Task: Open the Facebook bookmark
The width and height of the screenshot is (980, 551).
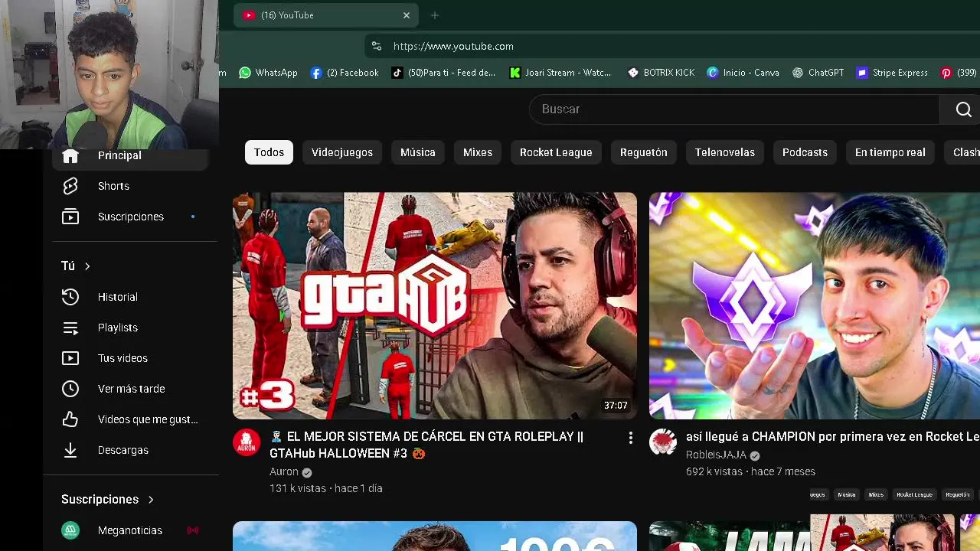Action: pos(345,73)
